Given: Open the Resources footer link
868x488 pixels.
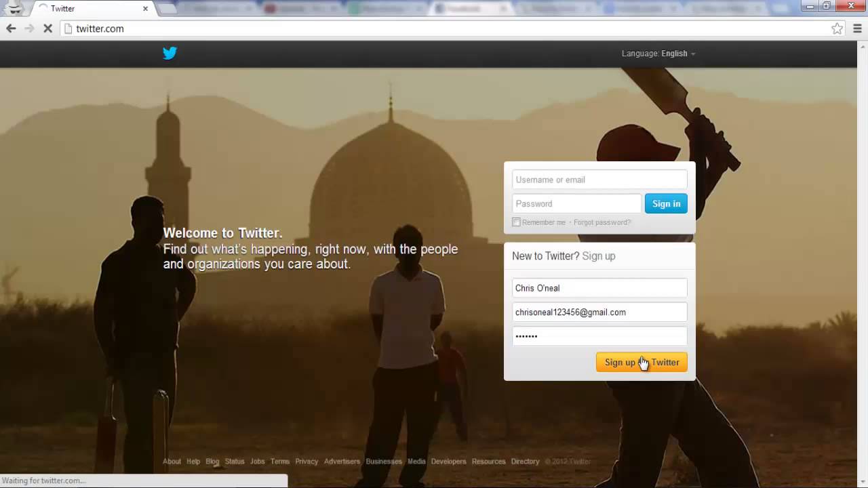Looking at the screenshot, I should (x=489, y=462).
